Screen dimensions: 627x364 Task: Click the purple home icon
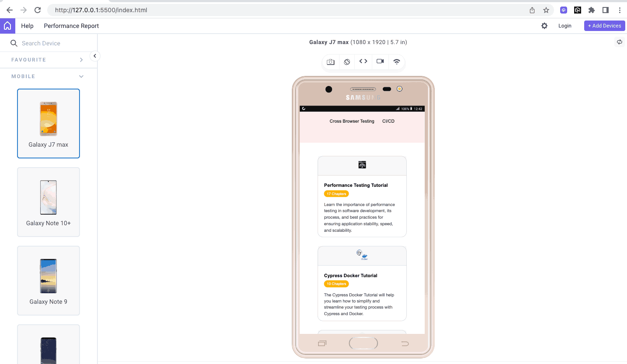coord(7,25)
